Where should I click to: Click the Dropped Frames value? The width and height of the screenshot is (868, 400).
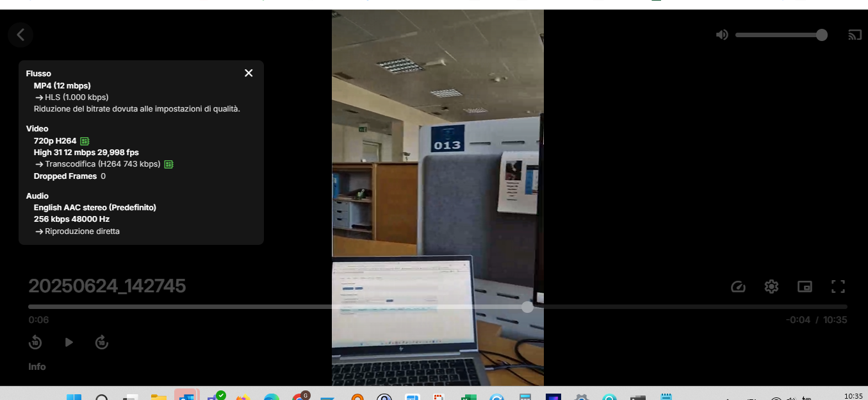(103, 176)
